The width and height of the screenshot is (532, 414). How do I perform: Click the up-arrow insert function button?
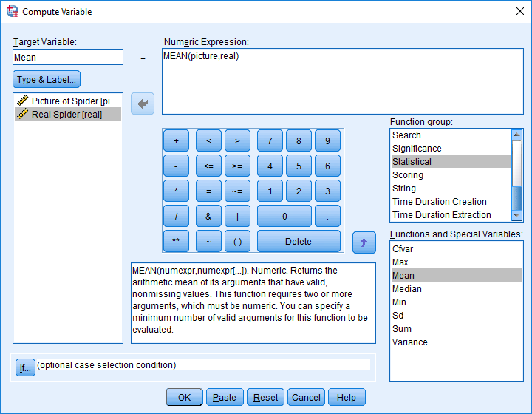click(364, 242)
